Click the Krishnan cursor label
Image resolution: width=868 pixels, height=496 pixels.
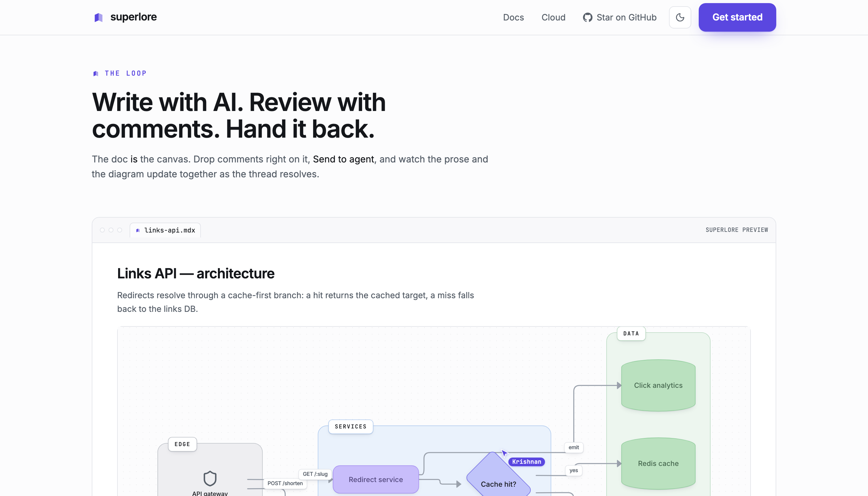[x=527, y=462]
